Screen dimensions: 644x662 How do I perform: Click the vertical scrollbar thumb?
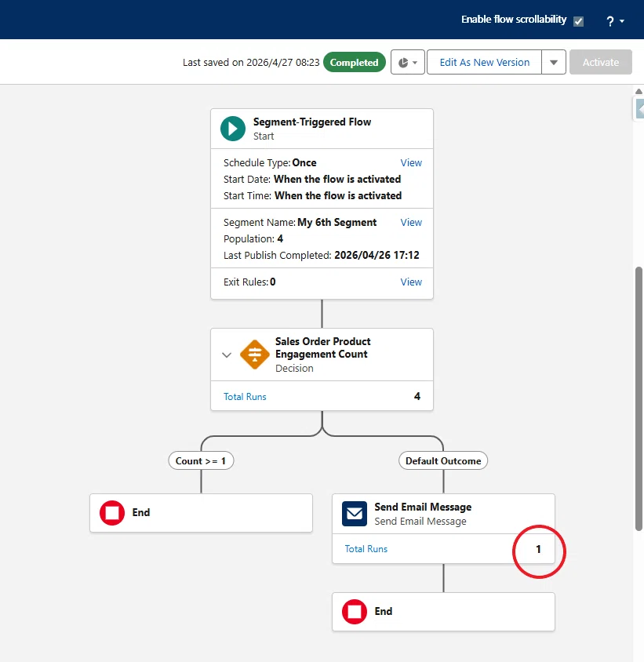click(639, 398)
